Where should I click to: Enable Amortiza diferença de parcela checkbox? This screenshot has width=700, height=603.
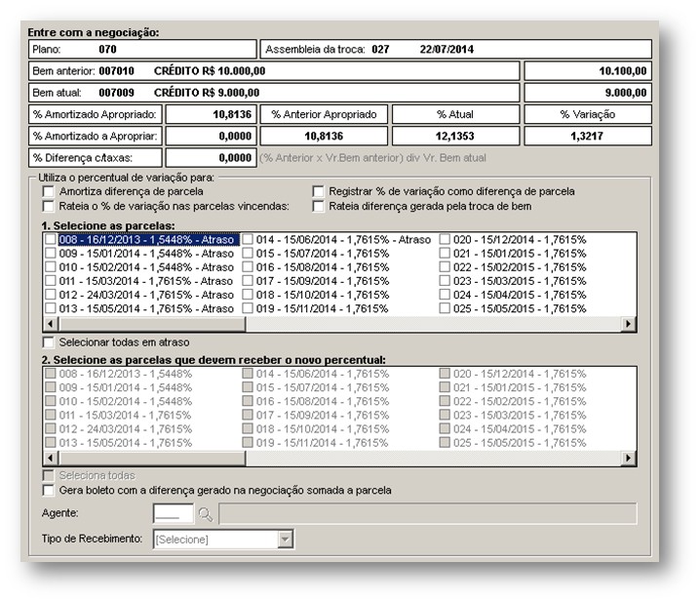point(48,191)
